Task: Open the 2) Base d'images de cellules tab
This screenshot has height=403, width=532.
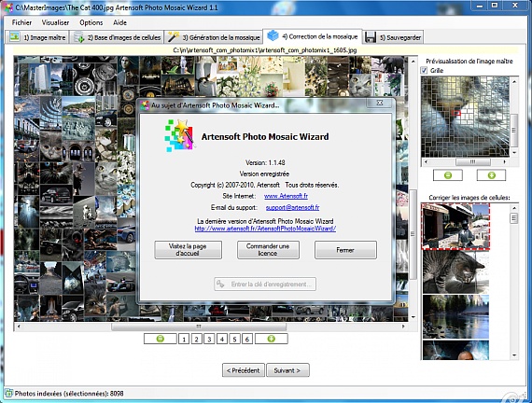Action: click(118, 37)
